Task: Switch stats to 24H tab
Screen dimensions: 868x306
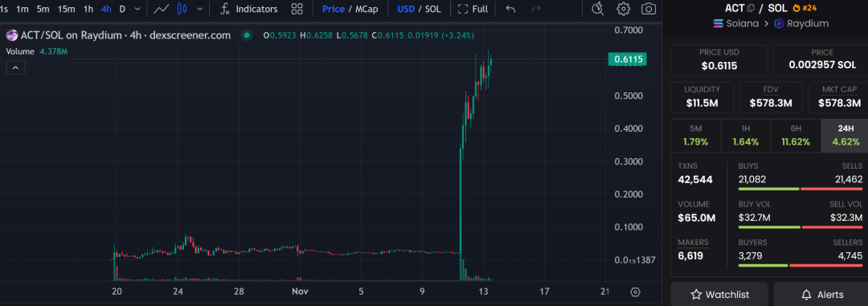Action: pyautogui.click(x=845, y=136)
